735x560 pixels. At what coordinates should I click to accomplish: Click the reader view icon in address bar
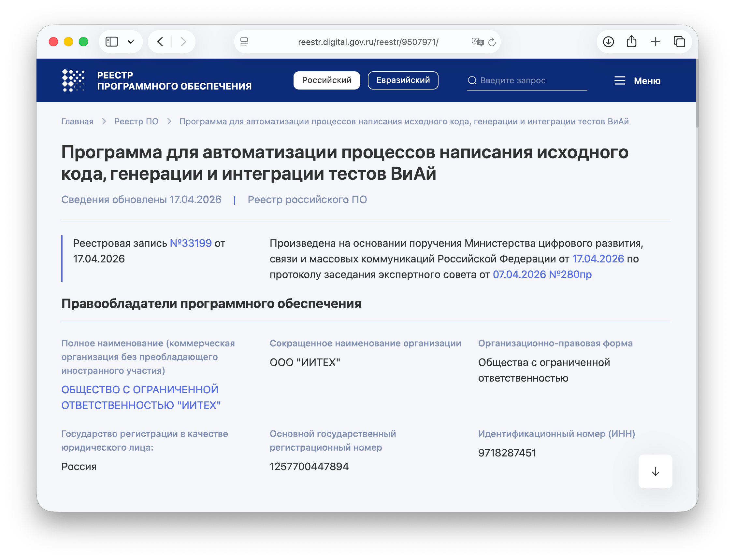click(245, 42)
